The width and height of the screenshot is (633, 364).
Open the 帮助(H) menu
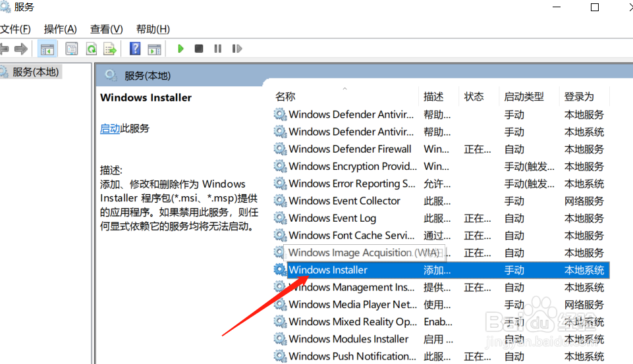pyautogui.click(x=153, y=30)
